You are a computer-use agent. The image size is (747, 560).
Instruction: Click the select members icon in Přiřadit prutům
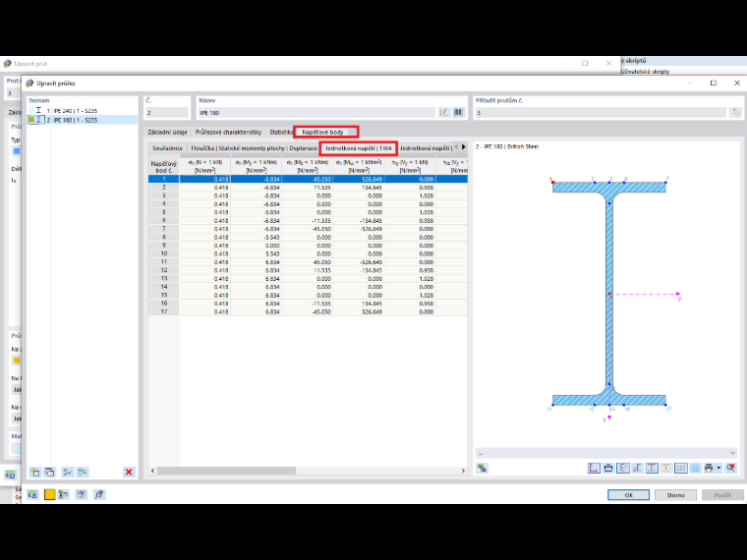click(x=735, y=112)
